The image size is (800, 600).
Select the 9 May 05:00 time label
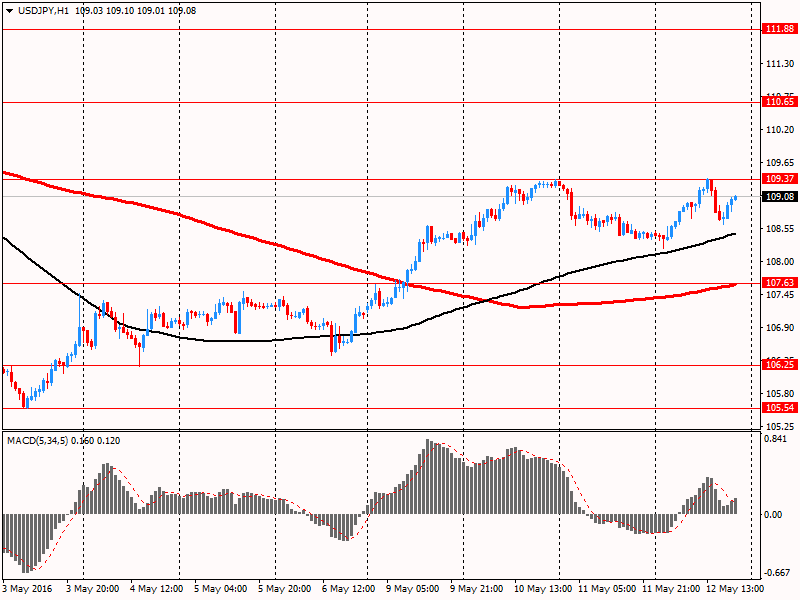412,589
